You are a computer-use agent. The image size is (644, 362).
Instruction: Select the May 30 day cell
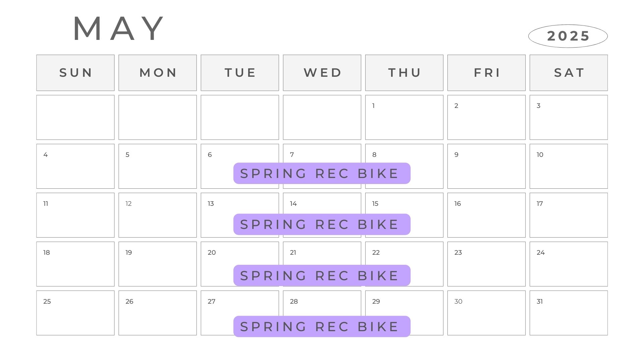point(486,313)
